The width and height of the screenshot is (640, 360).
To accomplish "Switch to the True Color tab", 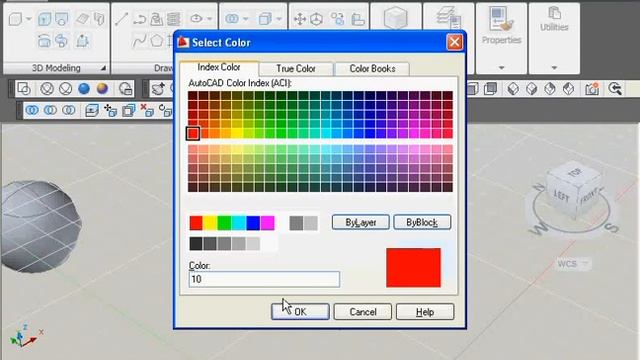I will pyautogui.click(x=296, y=69).
